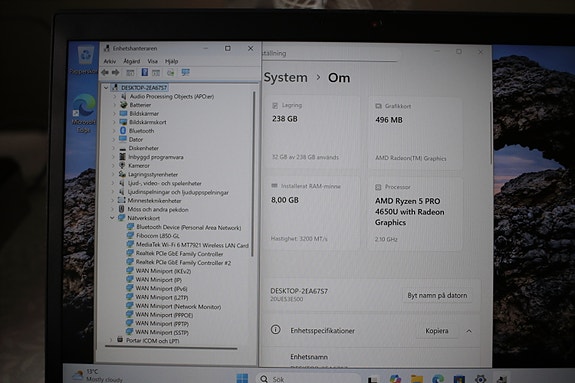Click the Installerat RAM-minne card
This screenshot has width=575, height=383.
[312, 213]
